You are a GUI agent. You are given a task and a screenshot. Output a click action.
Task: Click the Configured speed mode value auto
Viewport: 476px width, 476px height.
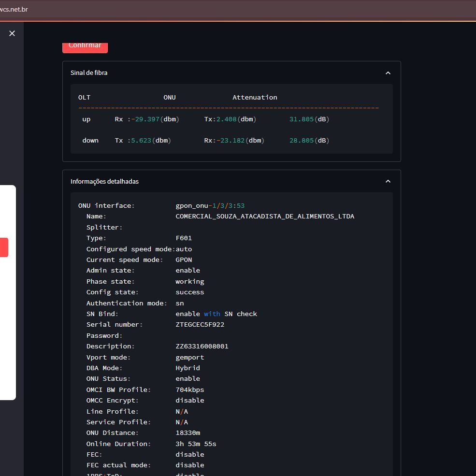coord(184,249)
